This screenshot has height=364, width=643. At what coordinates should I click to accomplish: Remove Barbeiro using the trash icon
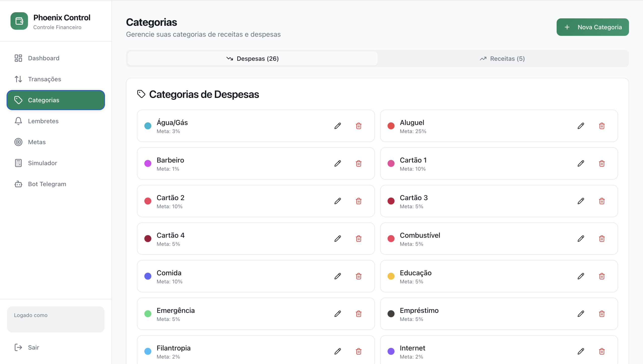pos(359,163)
